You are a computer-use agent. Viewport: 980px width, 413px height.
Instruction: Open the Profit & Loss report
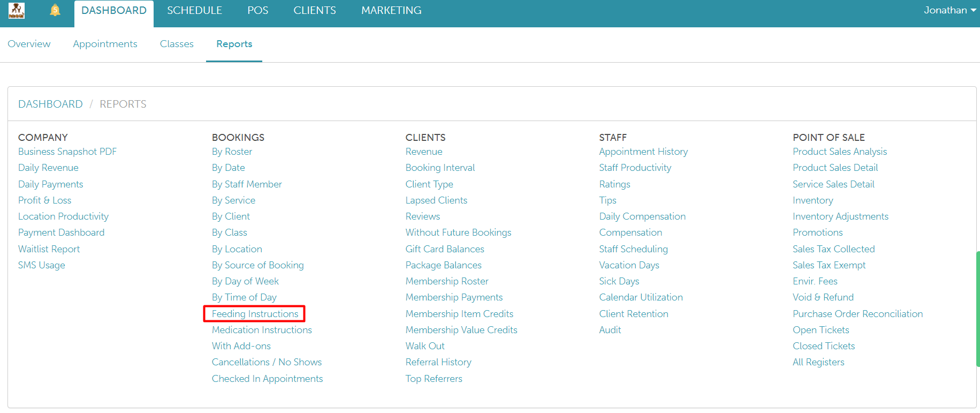click(44, 200)
